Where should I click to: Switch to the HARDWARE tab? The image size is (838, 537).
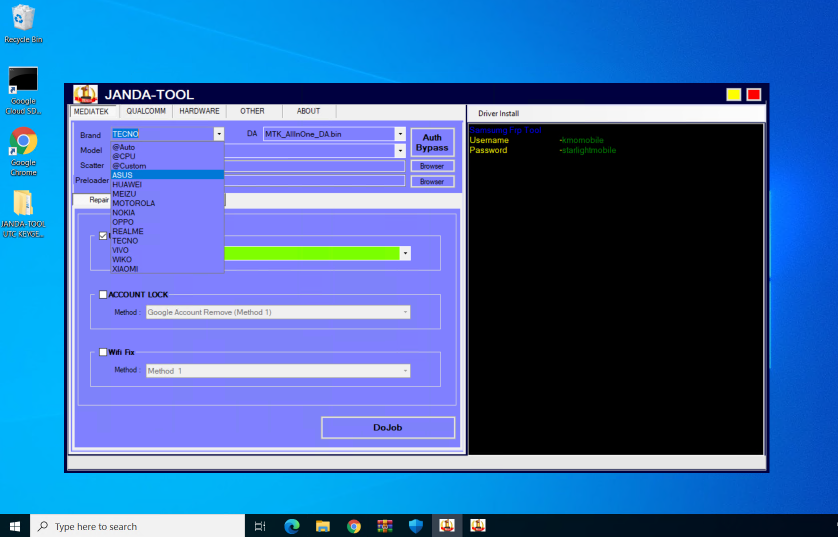(199, 111)
